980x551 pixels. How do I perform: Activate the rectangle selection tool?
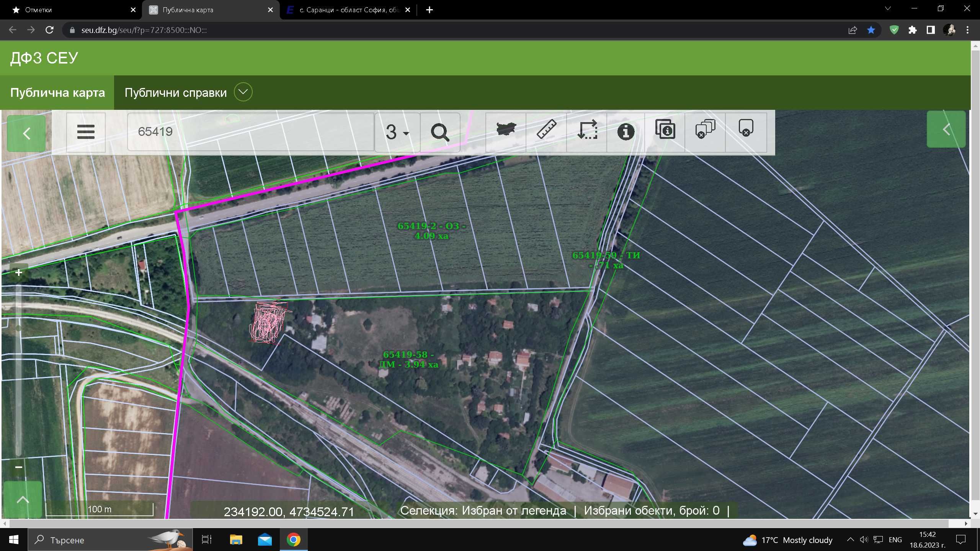[x=587, y=130]
